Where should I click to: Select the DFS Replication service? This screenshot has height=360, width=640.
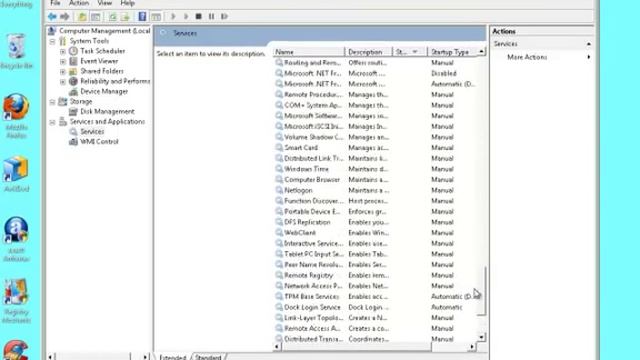(374, 222)
